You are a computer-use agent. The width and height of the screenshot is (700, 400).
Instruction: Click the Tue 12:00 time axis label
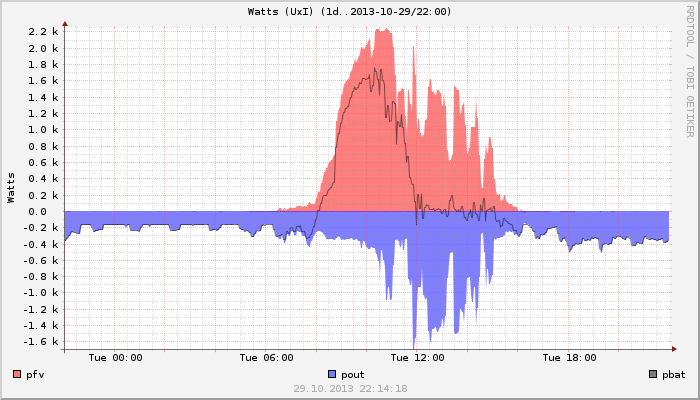coord(417,358)
